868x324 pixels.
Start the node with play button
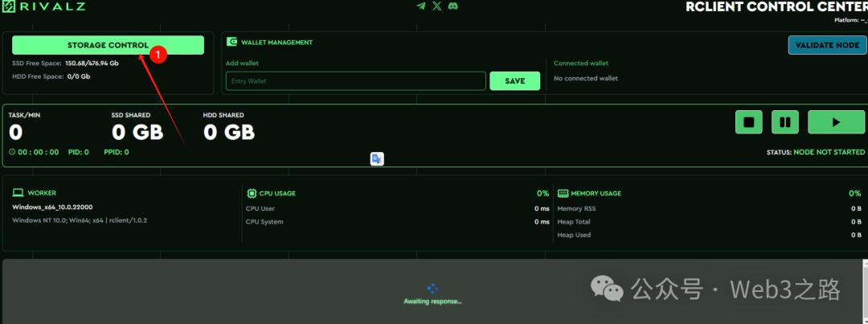(836, 122)
